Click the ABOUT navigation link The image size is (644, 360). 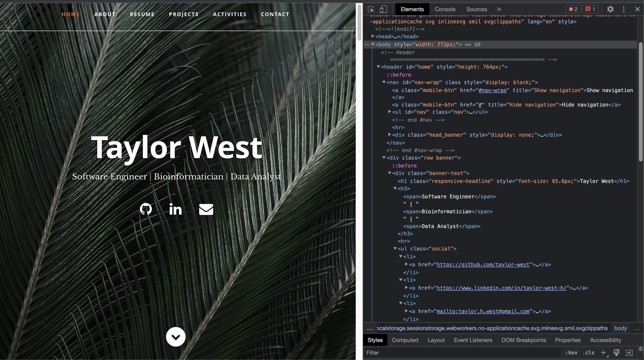(x=105, y=14)
